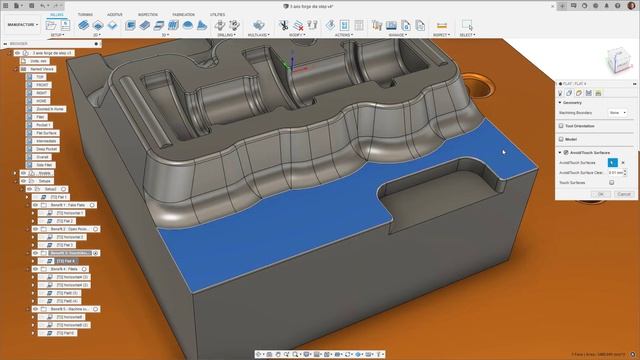Click the Delete Passes icon with red X
The image size is (640, 360).
tap(298, 25)
